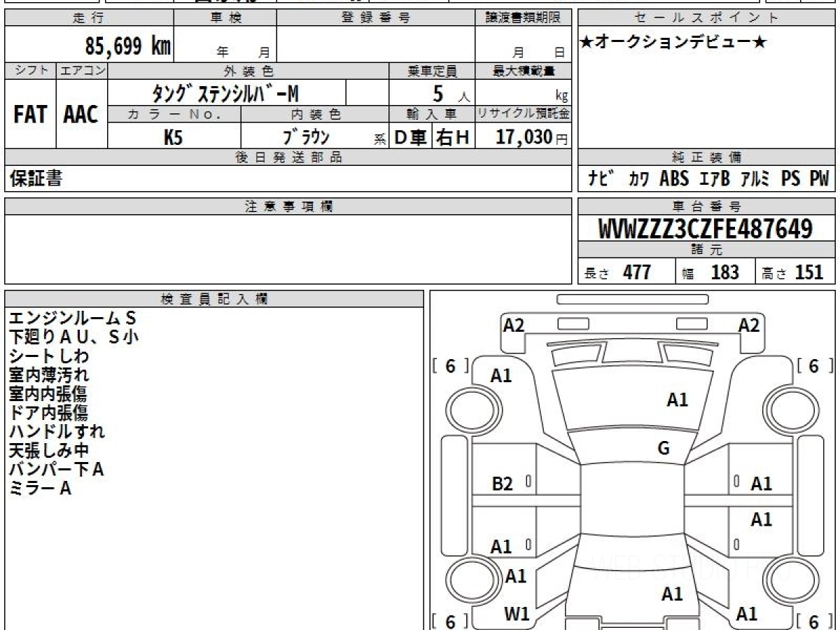Click the セールスポイント header
Viewport: 840px width, 630px height.
(x=706, y=18)
